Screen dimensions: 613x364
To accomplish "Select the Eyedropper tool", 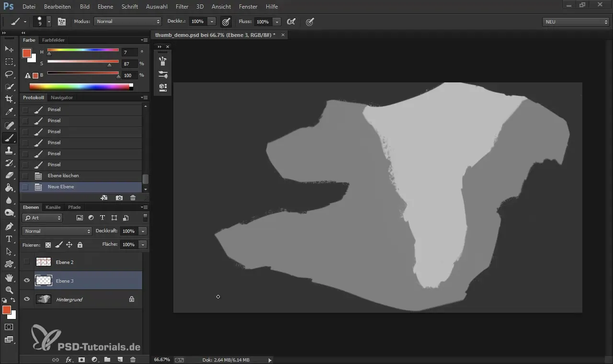I will click(x=9, y=112).
